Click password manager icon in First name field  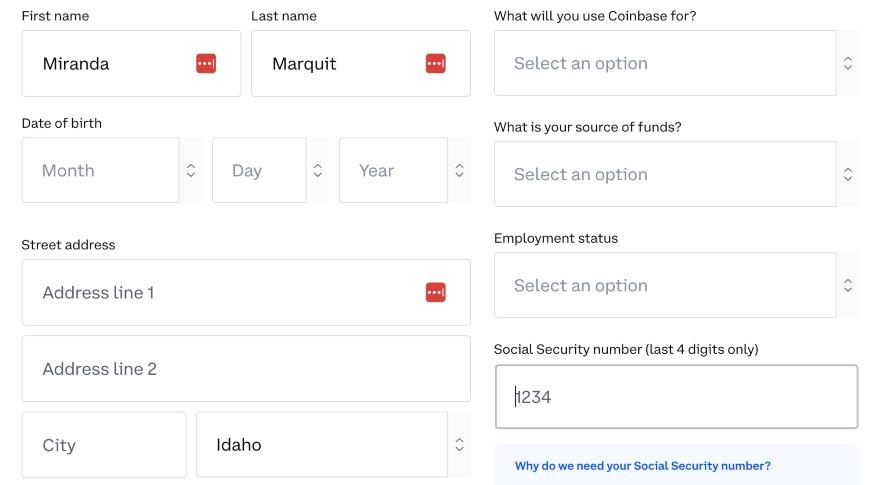[x=206, y=63]
